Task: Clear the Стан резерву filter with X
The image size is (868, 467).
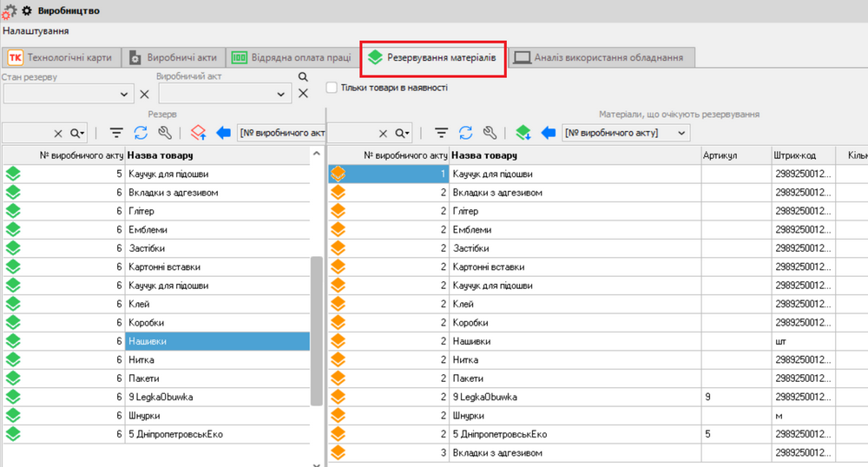Action: (x=145, y=94)
